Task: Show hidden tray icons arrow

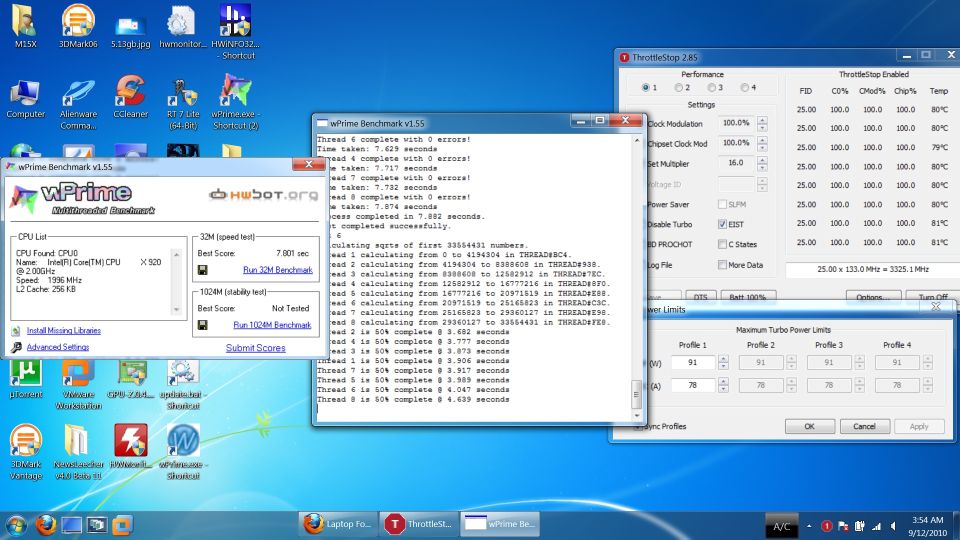Action: coord(809,526)
